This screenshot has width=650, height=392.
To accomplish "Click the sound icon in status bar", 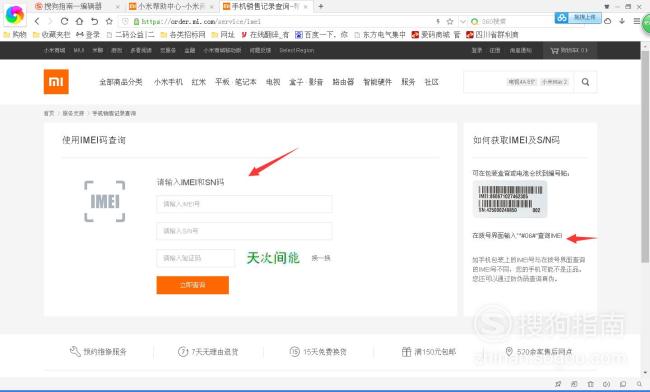I will point(606,384).
